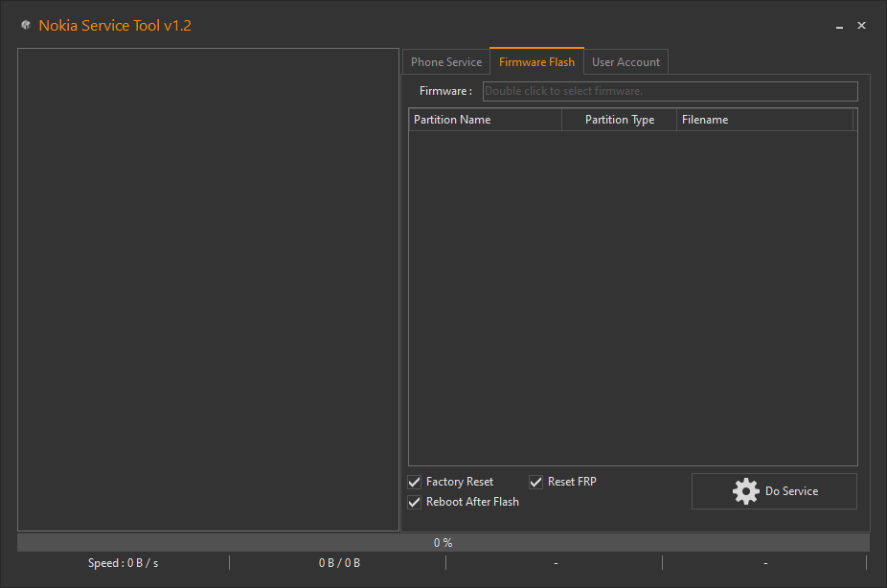Click the 0 % progress bar

point(443,543)
